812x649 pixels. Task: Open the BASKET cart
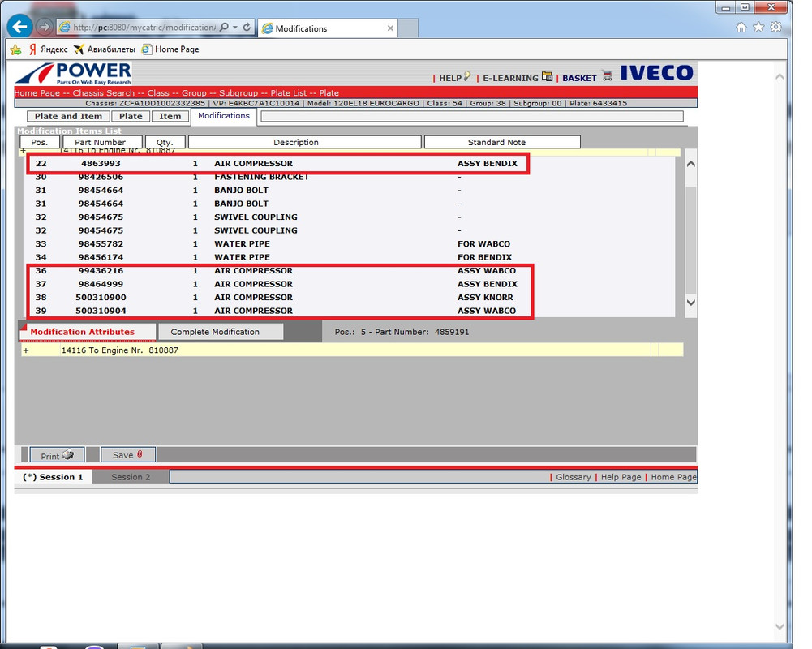587,78
